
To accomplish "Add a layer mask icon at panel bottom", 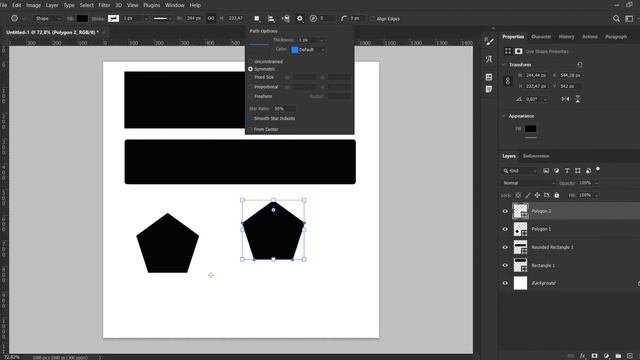I will click(x=595, y=356).
